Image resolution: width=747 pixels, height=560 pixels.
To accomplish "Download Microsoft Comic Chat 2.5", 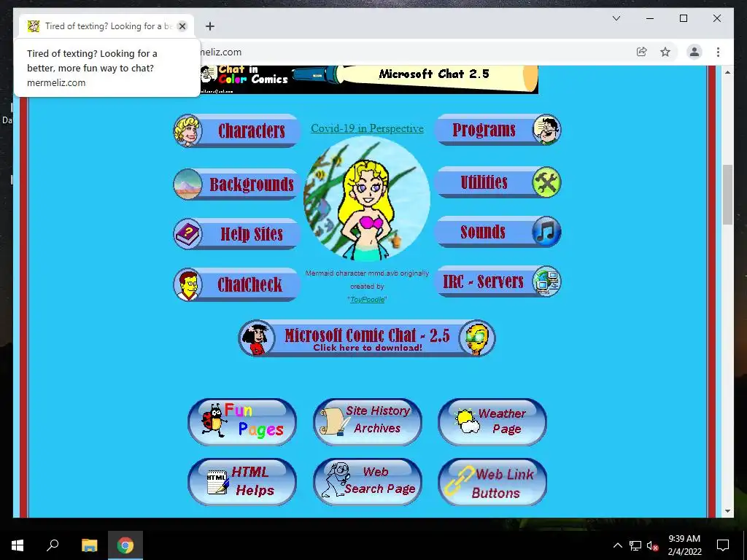I will point(367,338).
